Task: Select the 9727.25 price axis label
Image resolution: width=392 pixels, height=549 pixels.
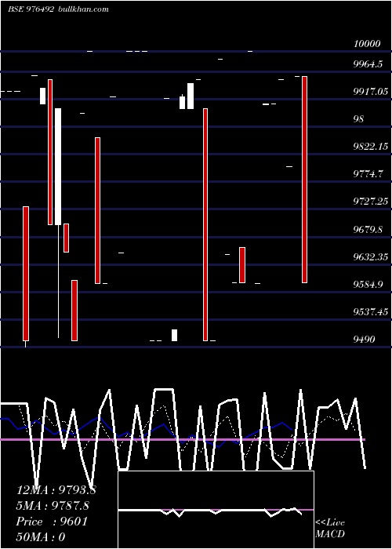Action: (371, 201)
